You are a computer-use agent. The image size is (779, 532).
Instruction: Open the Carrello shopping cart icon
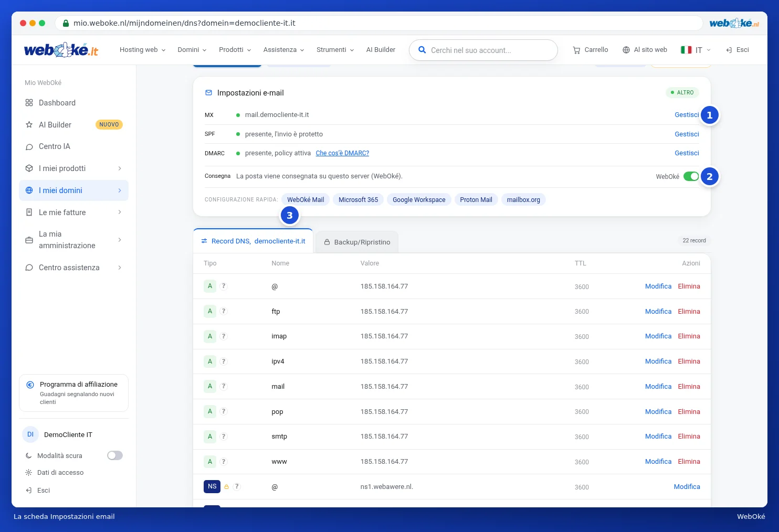pyautogui.click(x=576, y=50)
